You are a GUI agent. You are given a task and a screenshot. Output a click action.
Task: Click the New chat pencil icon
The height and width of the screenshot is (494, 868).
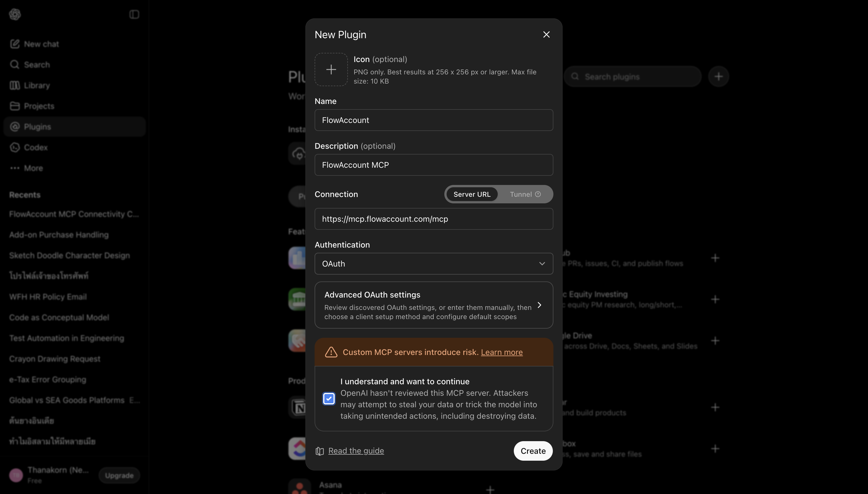coord(15,44)
